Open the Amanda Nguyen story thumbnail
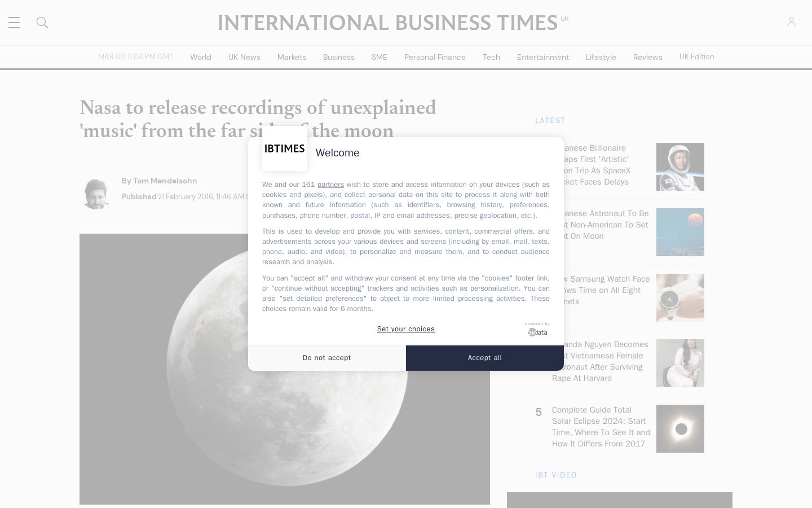Viewport: 812px width, 508px height. point(680,363)
